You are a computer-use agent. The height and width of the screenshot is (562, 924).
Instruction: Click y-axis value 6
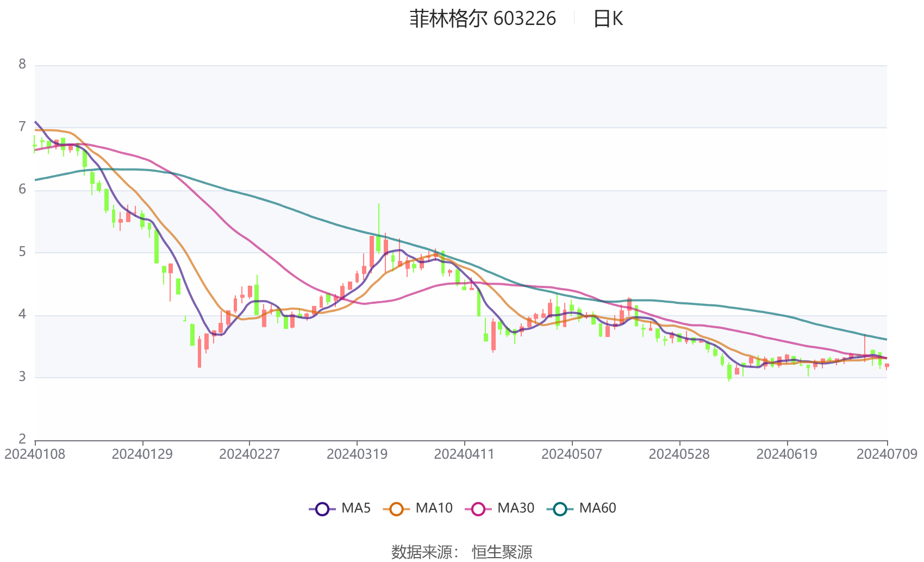coord(22,189)
